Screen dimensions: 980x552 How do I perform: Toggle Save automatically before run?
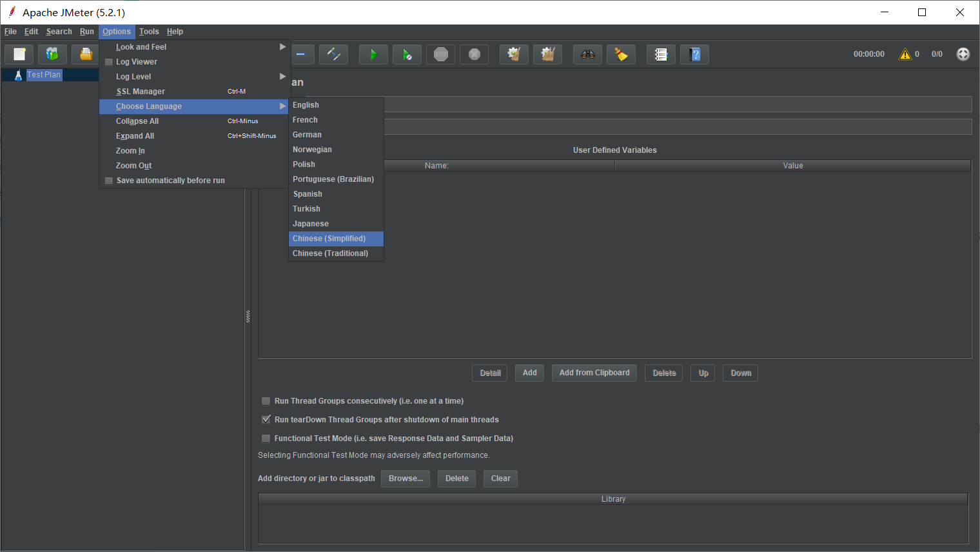click(109, 181)
